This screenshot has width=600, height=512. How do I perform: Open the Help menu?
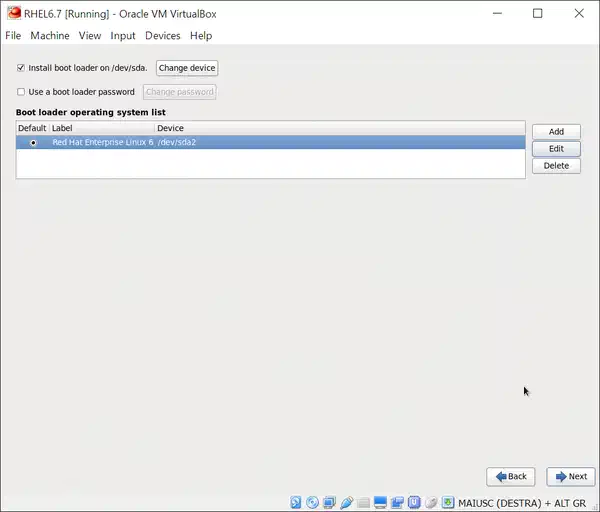tap(201, 36)
